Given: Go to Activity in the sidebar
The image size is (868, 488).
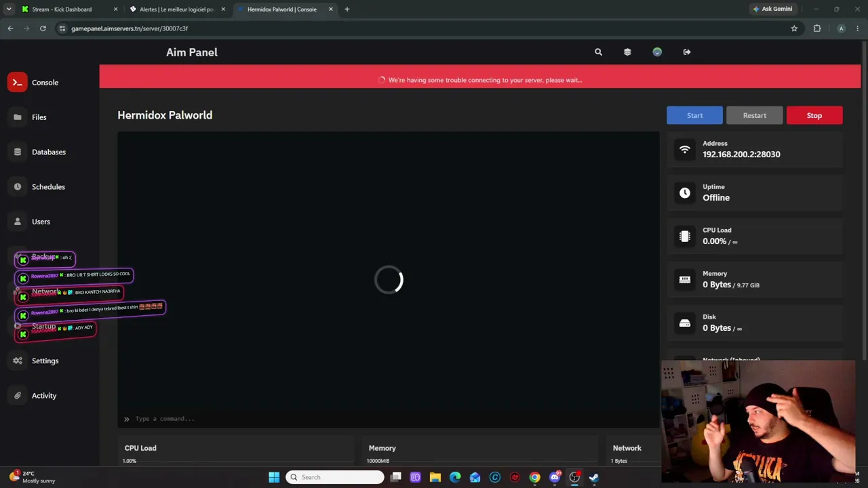Looking at the screenshot, I should (x=44, y=396).
